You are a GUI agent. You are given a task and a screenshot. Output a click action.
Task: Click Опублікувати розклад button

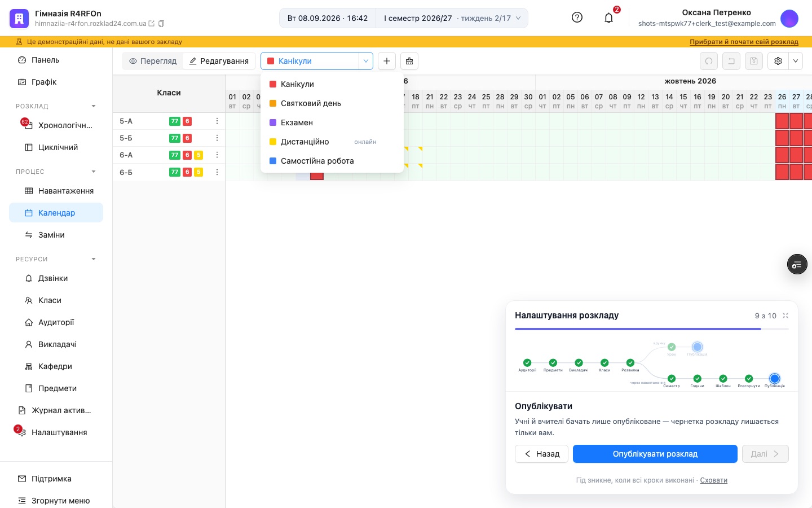pyautogui.click(x=655, y=454)
